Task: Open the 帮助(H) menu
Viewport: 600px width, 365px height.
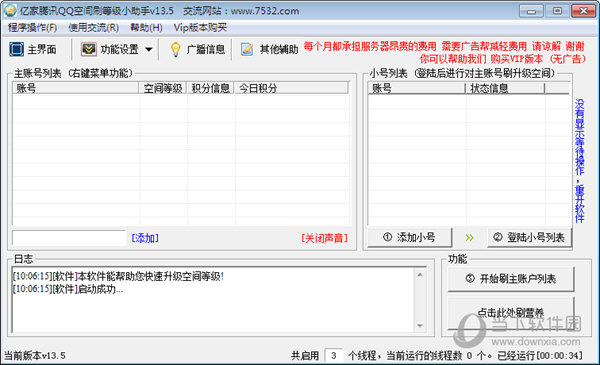Action: click(146, 28)
